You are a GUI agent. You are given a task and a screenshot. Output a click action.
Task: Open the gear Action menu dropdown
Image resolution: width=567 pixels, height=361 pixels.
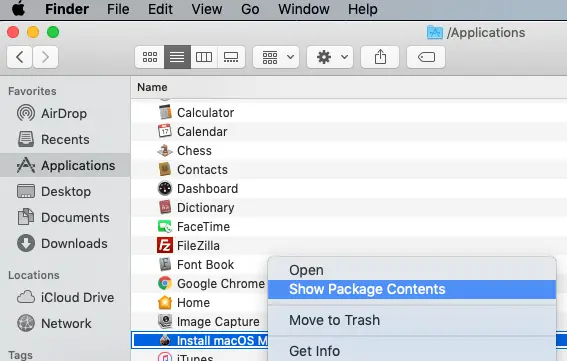tap(330, 57)
